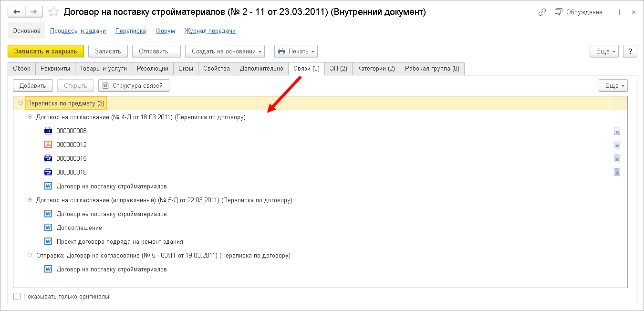Image resolution: width=644 pixels, height=311 pixels.
Task: Open the Структура связей dialog
Action: click(134, 85)
